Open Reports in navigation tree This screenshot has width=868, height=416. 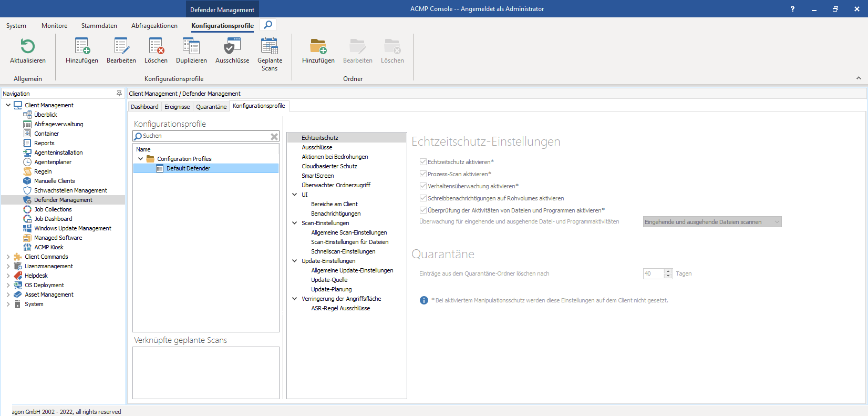44,143
